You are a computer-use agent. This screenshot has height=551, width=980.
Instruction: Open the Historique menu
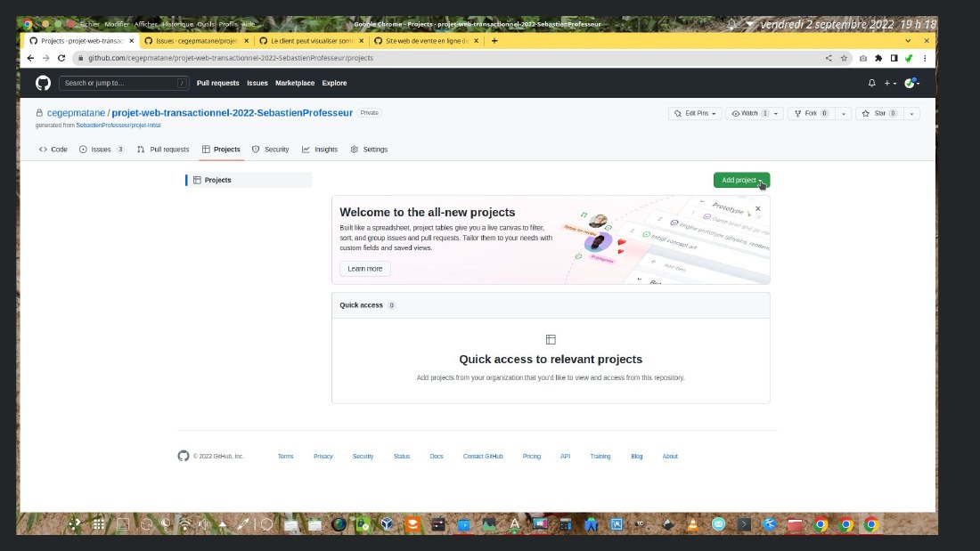coord(177,24)
